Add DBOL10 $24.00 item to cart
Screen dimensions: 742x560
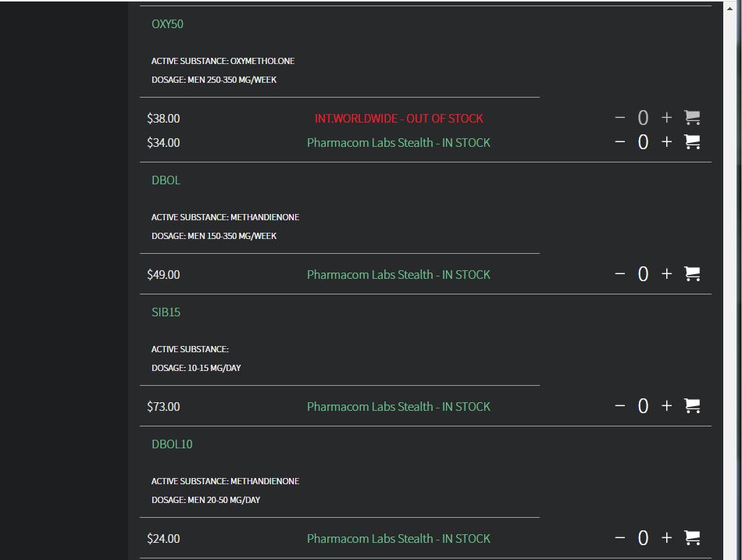(692, 537)
